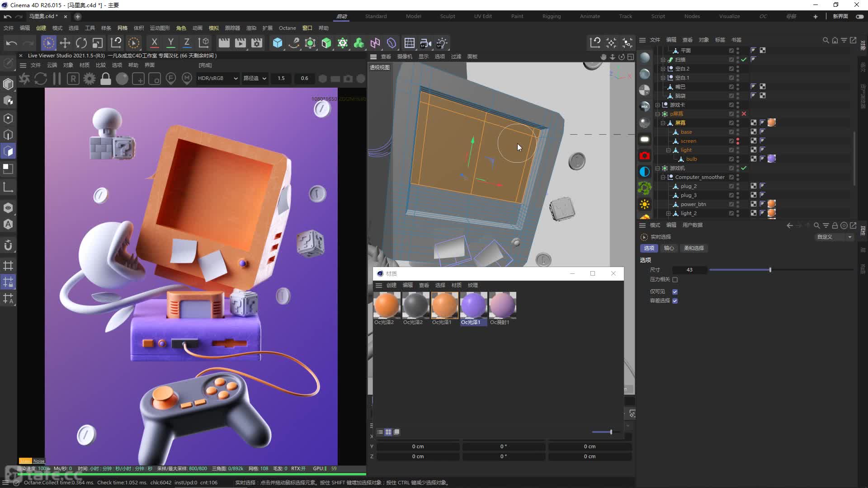Switch to the 轴心 tab in attributes
Viewport: 868px width, 488px height.
pos(669,248)
